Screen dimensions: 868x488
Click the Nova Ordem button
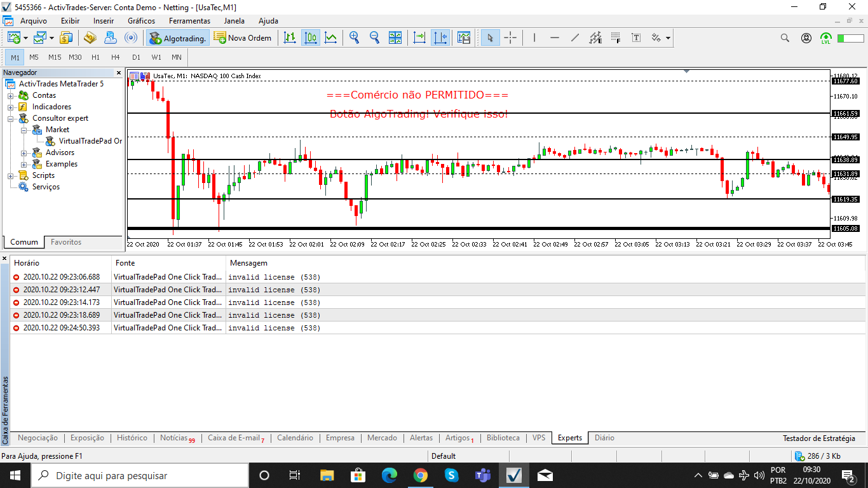click(243, 37)
